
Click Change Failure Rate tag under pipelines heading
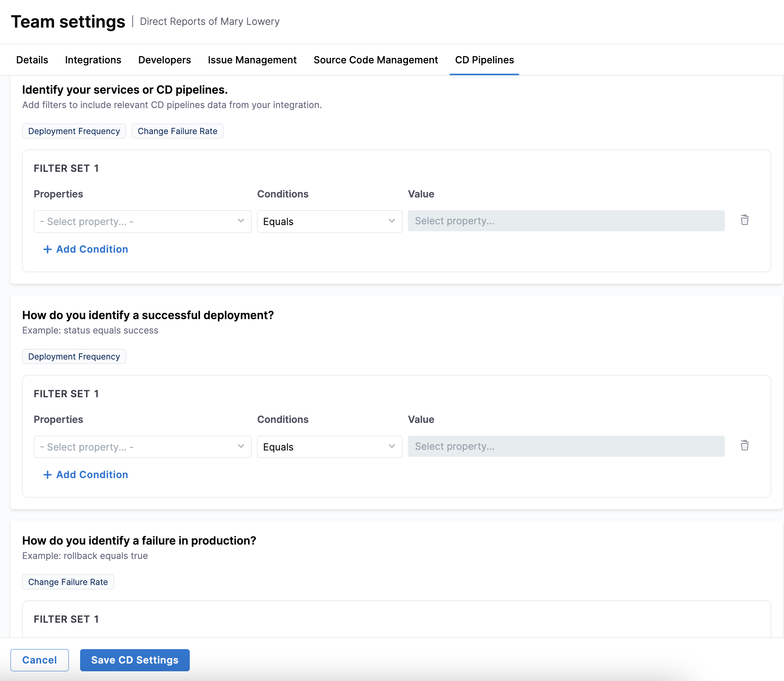point(177,131)
